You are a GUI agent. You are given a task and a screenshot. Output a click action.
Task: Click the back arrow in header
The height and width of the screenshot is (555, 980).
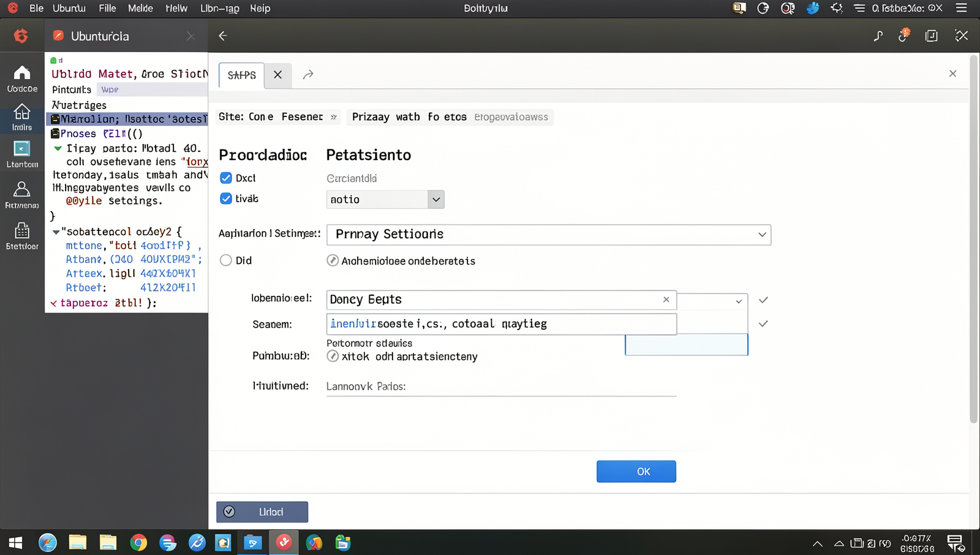point(223,36)
